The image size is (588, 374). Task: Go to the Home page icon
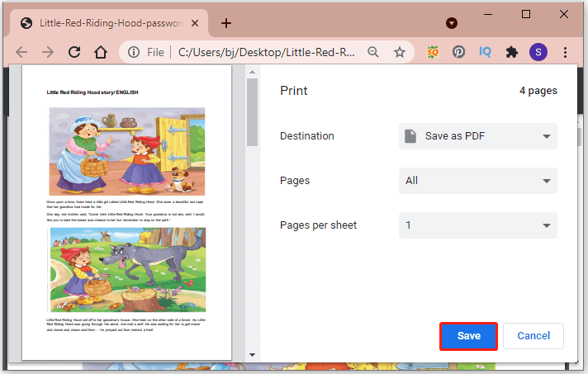(x=101, y=52)
